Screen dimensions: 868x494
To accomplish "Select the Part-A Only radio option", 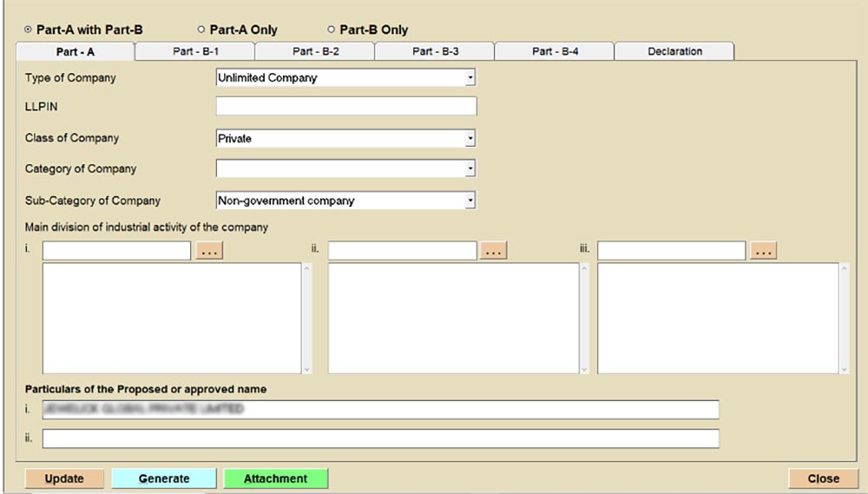I will click(x=201, y=30).
